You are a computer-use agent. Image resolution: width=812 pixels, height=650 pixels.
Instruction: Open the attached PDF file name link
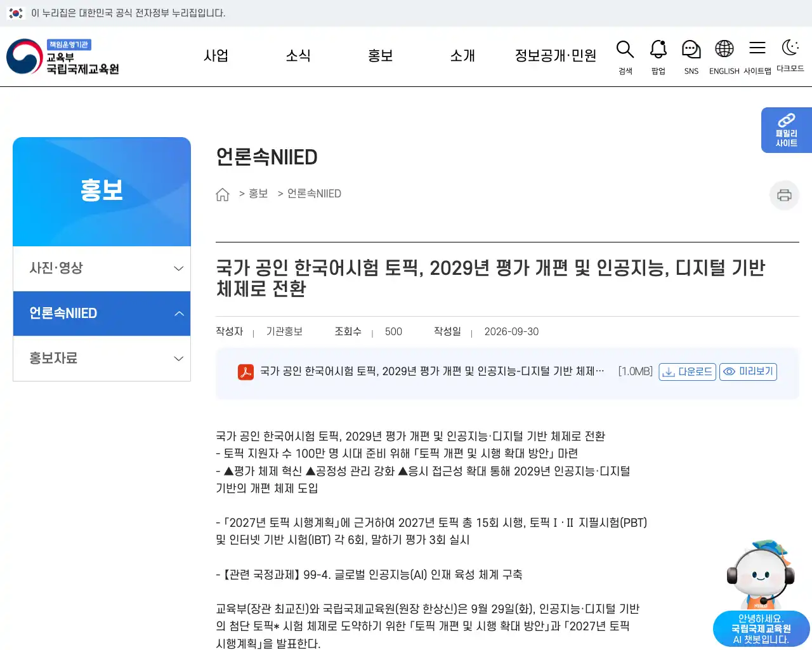coord(432,371)
